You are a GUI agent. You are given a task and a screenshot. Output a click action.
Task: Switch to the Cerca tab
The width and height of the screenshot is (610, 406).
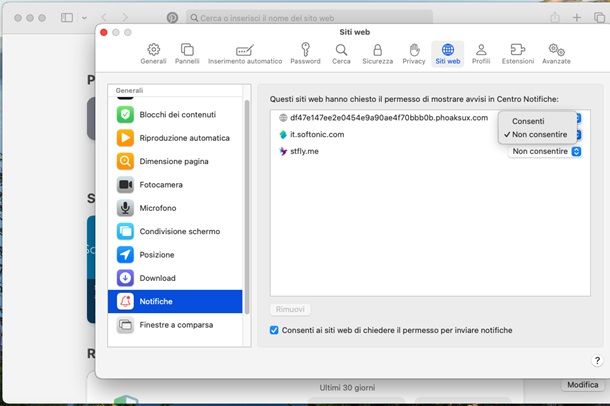(x=341, y=54)
